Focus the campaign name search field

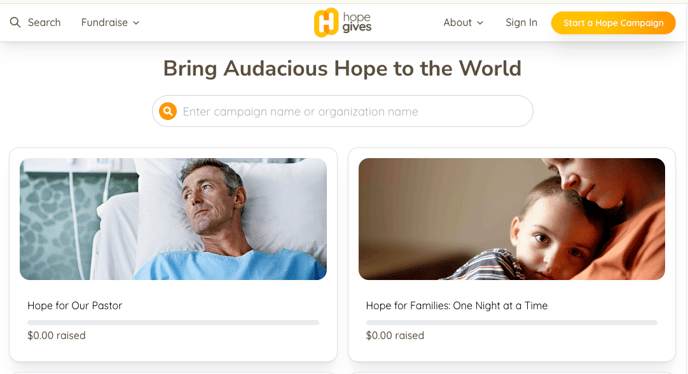tap(343, 111)
